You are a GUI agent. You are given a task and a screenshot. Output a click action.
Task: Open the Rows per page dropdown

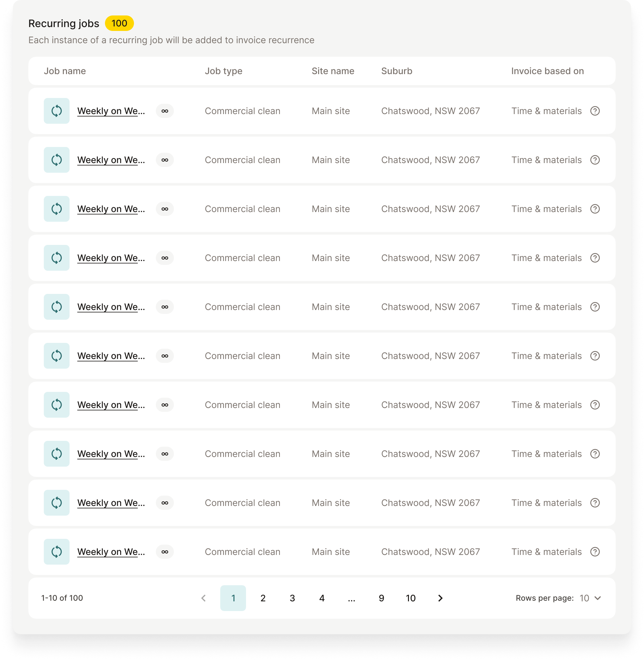coord(589,598)
